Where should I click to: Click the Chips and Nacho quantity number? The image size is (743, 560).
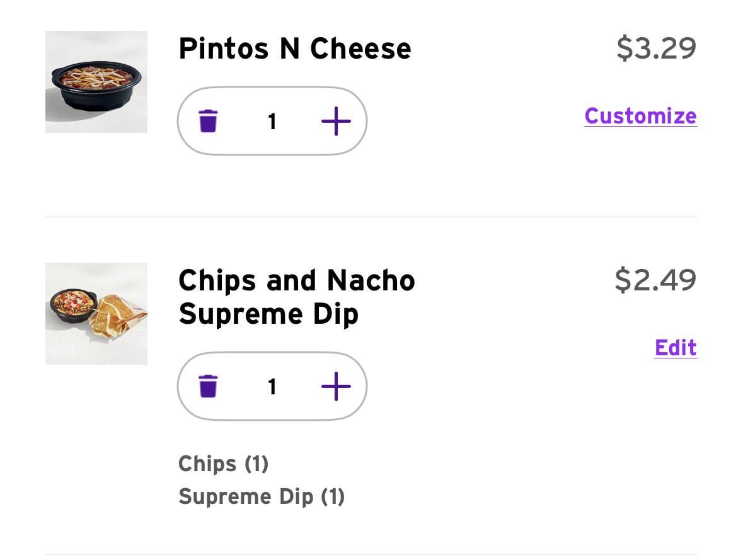click(x=272, y=386)
